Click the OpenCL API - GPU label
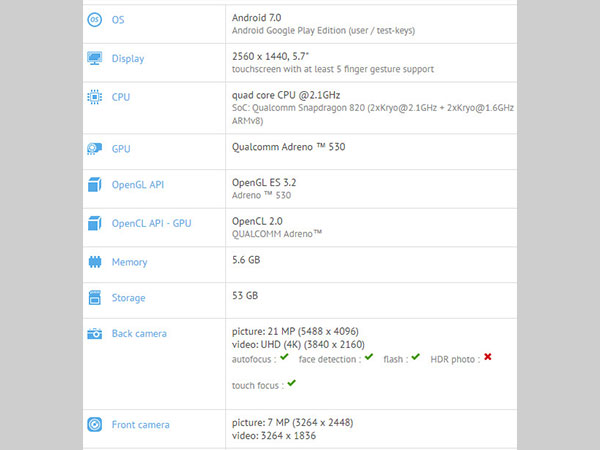Image resolution: width=600 pixels, height=450 pixels. click(151, 223)
